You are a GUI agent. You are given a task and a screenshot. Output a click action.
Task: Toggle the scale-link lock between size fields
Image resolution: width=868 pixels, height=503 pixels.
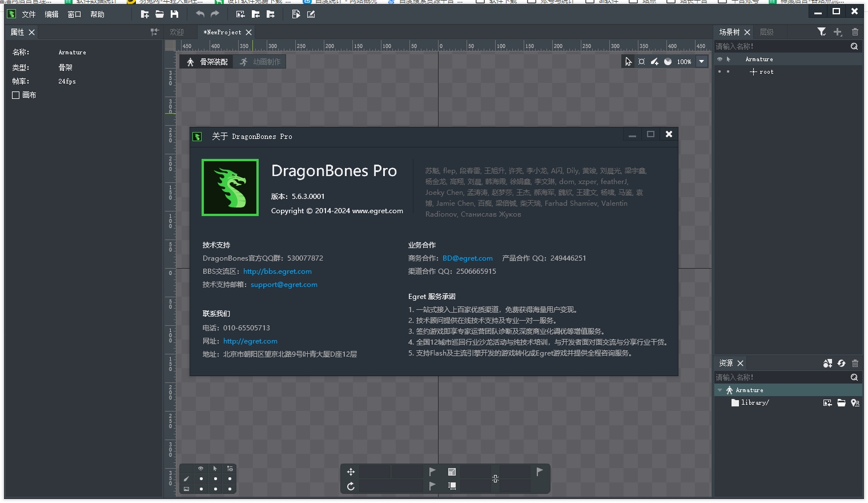(x=495, y=479)
